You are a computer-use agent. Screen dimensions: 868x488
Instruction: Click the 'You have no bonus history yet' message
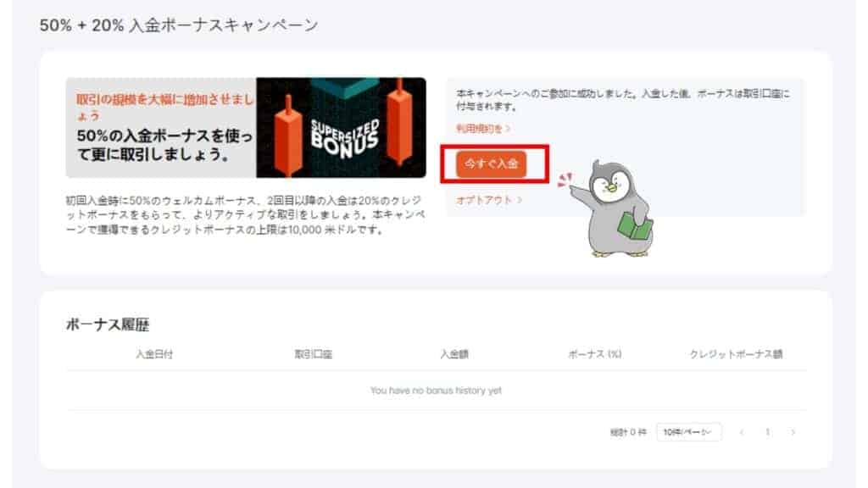437,391
